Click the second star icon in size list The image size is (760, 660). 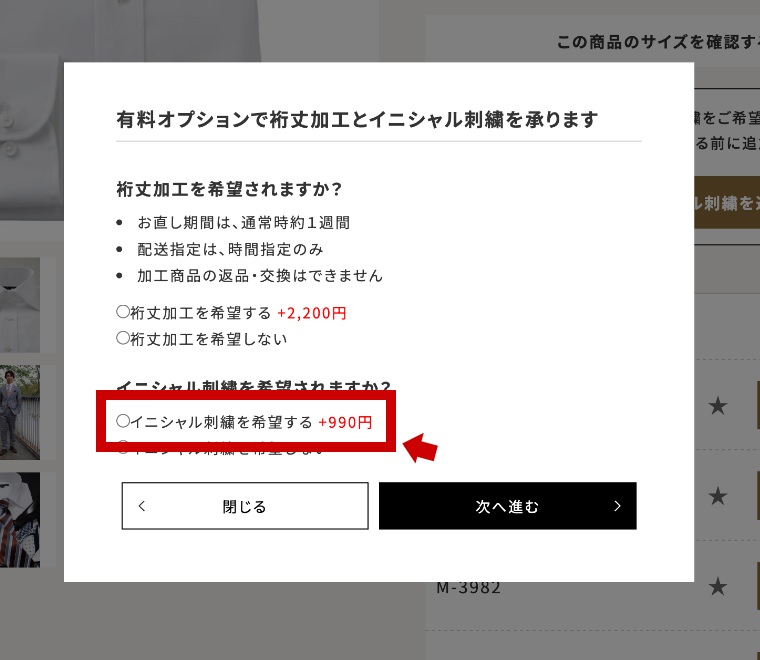pyautogui.click(x=717, y=496)
